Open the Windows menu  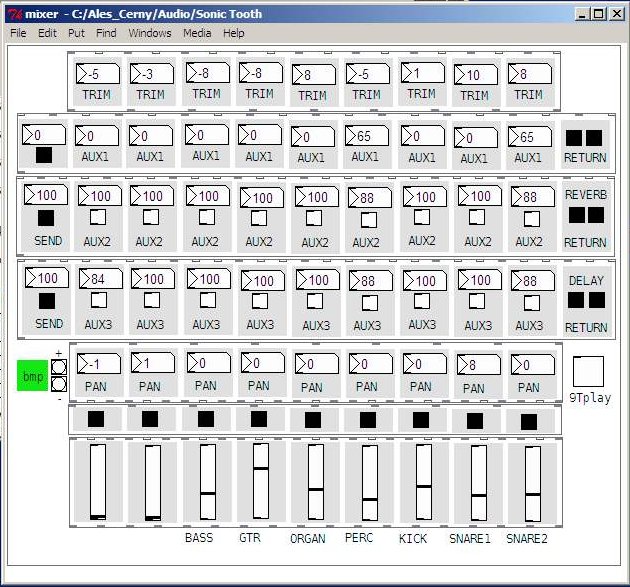(150, 33)
